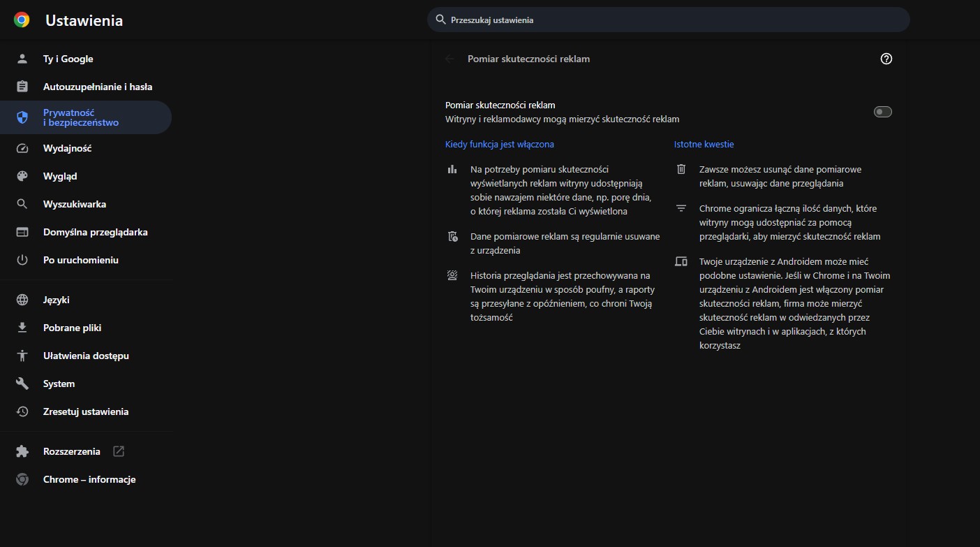Click the external link icon beside Rozszerzenia

pyautogui.click(x=119, y=452)
